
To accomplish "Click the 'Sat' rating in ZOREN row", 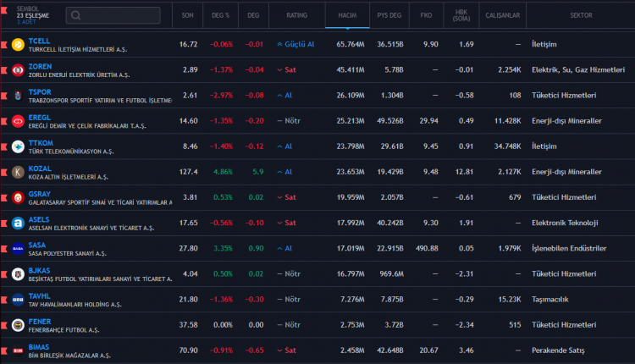I will click(287, 70).
